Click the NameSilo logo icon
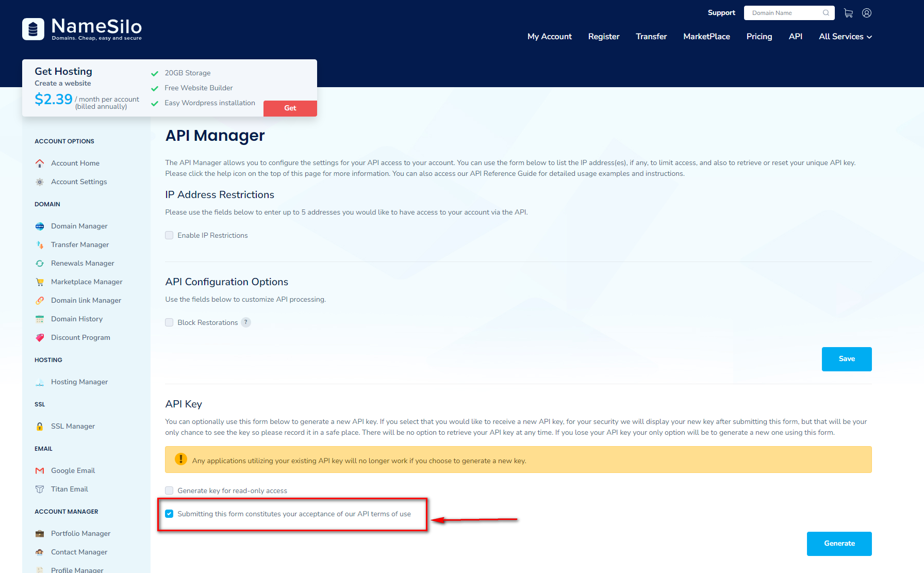The width and height of the screenshot is (924, 573). pyautogui.click(x=33, y=29)
